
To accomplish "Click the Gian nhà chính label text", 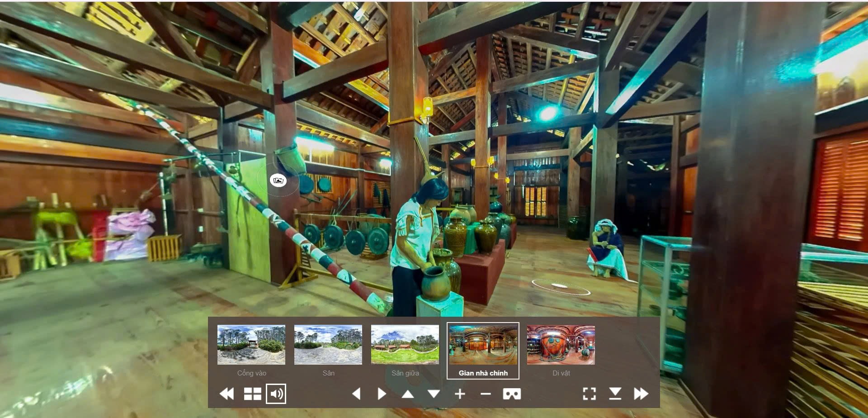I will click(x=483, y=373).
